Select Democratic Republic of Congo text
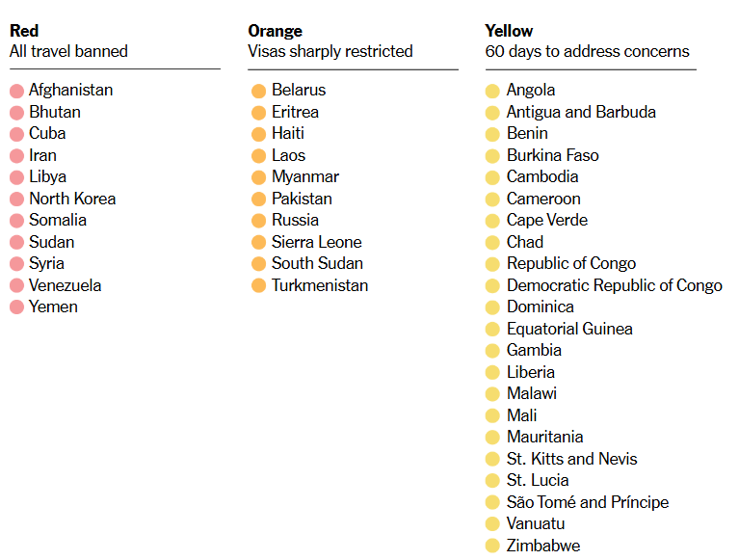This screenshot has width=739, height=560. 615,285
